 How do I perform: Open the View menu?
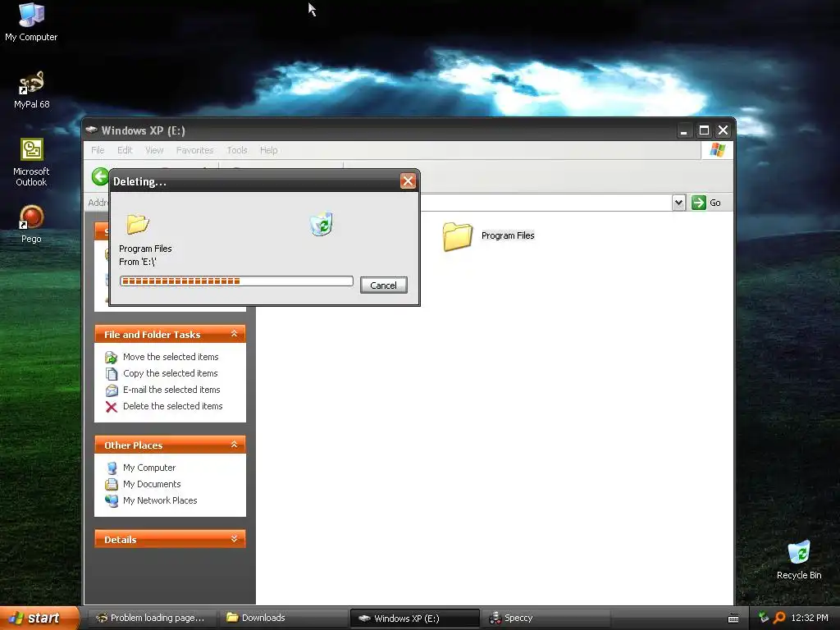point(154,150)
